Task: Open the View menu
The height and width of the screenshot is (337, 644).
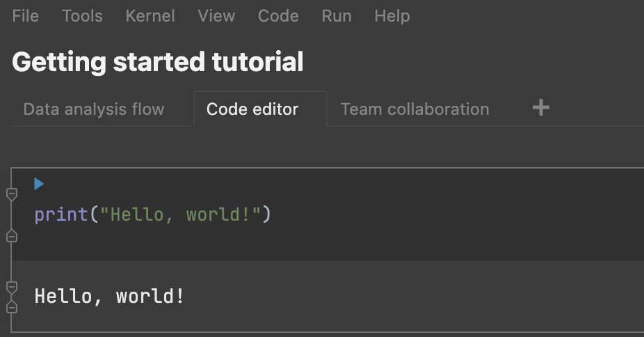Action: point(216,16)
